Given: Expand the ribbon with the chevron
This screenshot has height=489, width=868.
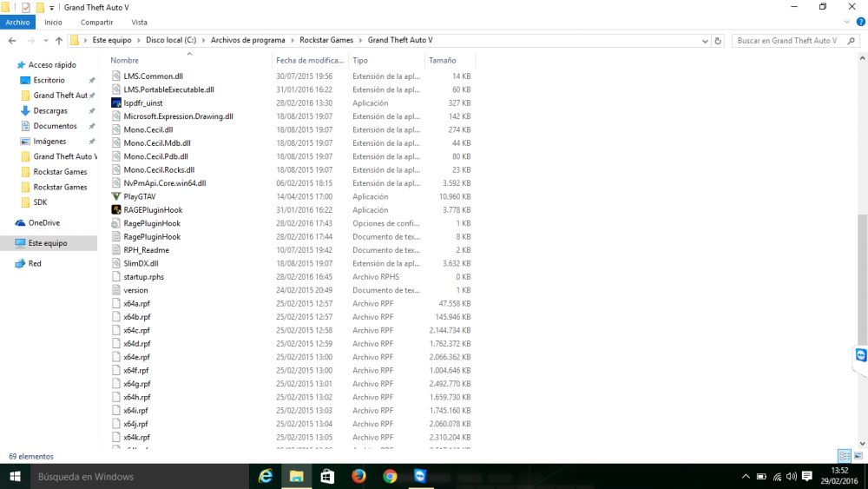Looking at the screenshot, I should (847, 23).
